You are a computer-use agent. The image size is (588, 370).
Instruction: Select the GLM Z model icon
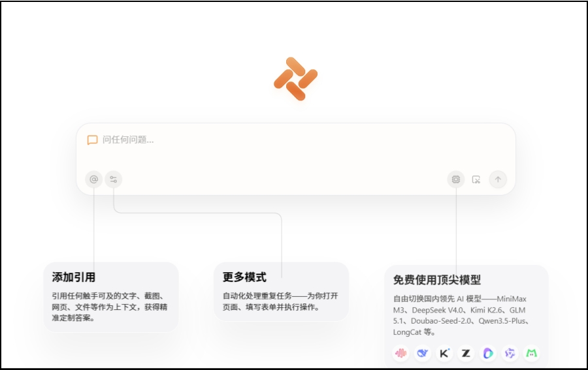click(x=466, y=353)
